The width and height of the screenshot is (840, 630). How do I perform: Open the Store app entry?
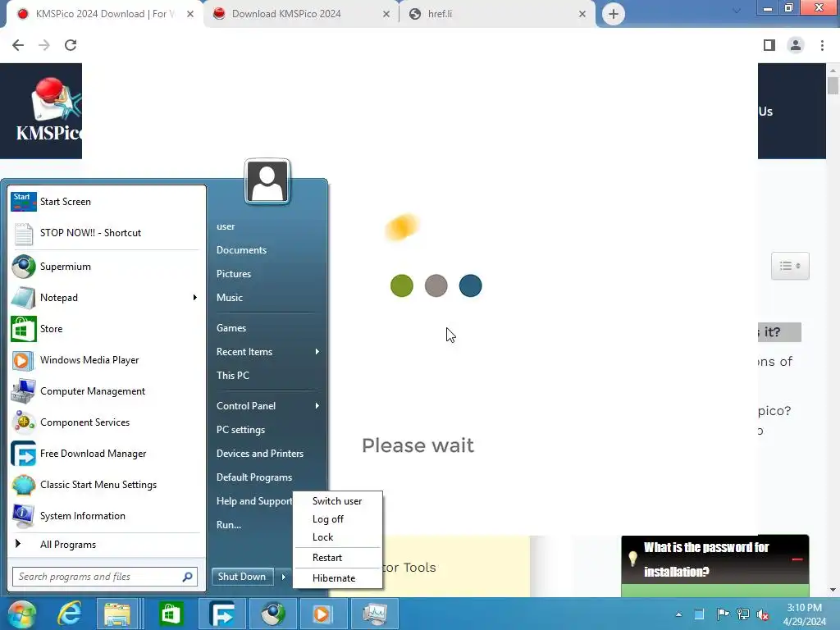(106, 328)
